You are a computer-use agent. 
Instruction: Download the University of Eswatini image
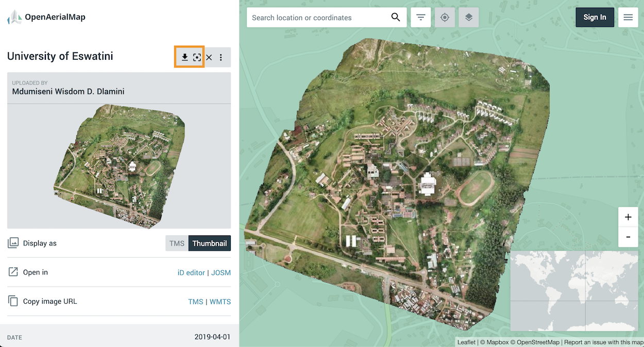click(184, 57)
